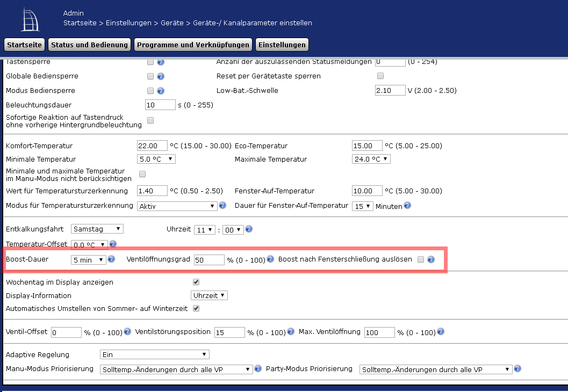The height and width of the screenshot is (392, 568).
Task: Uncheck Automatisches Umstellen Sommer- auf Winterzeit
Action: coord(196,308)
